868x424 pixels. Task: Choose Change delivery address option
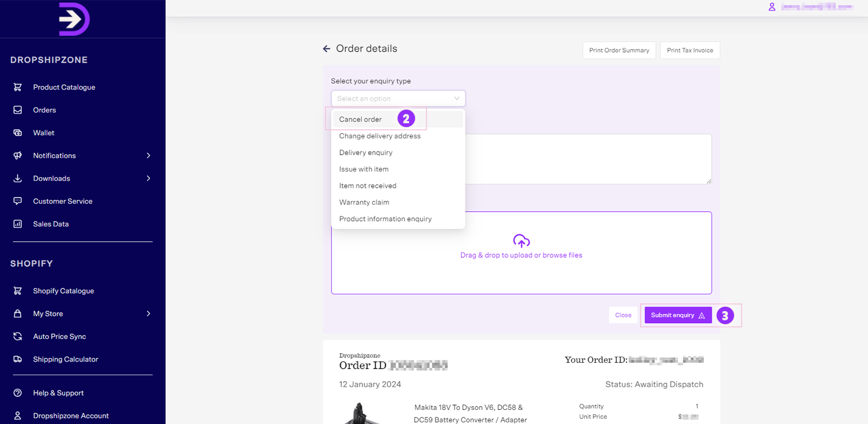click(398, 136)
